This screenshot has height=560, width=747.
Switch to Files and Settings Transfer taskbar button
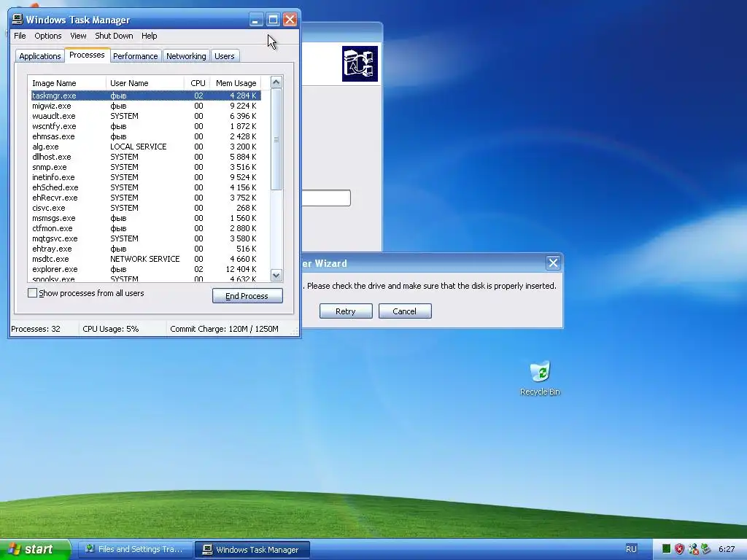coord(135,549)
